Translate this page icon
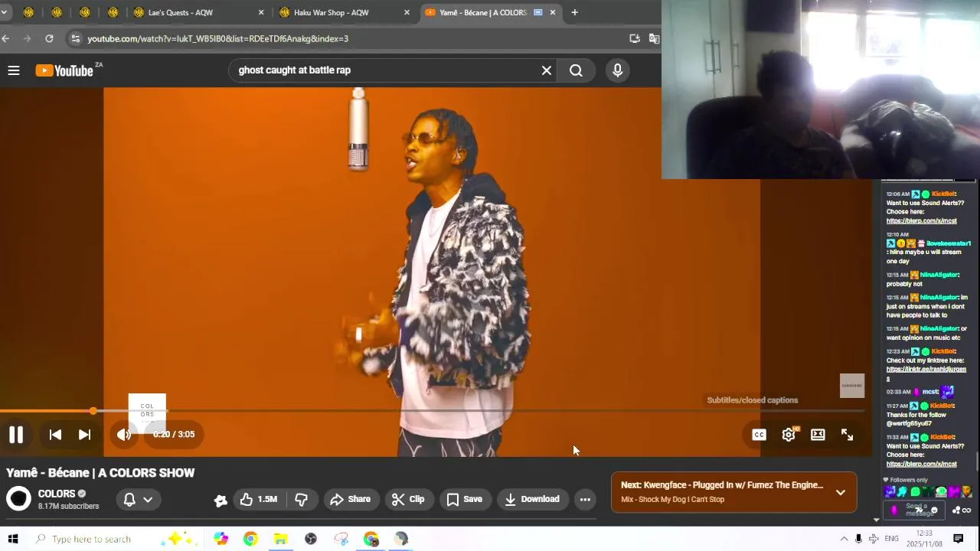Screen dimensions: 980x551 [654, 38]
